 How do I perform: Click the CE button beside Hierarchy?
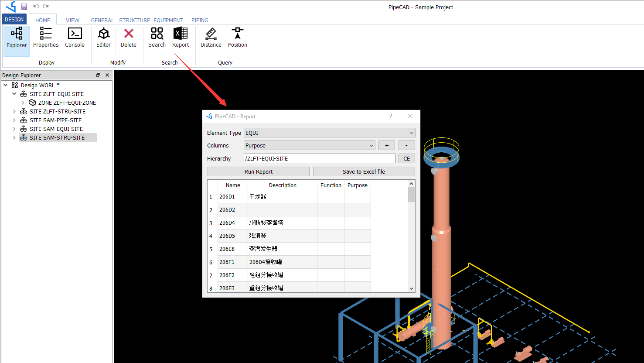pyautogui.click(x=407, y=158)
